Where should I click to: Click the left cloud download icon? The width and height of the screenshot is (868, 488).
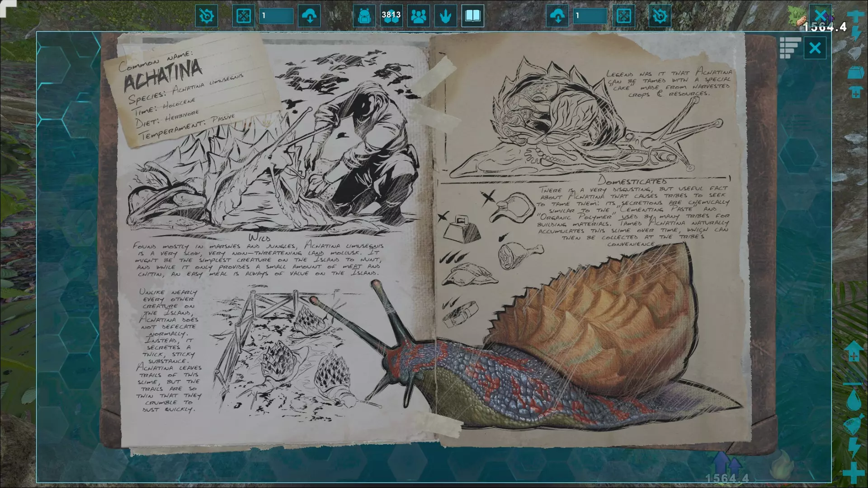click(x=309, y=16)
